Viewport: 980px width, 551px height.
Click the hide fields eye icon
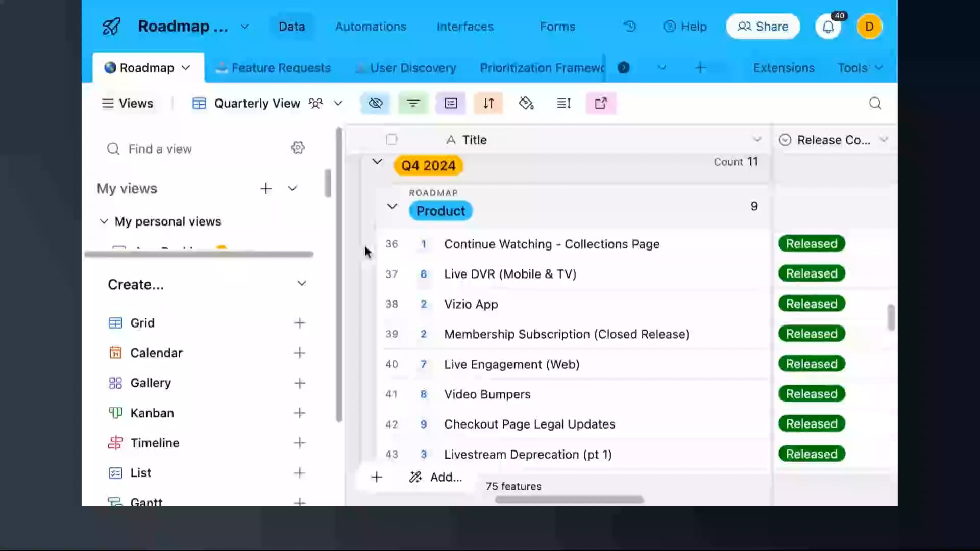click(375, 103)
